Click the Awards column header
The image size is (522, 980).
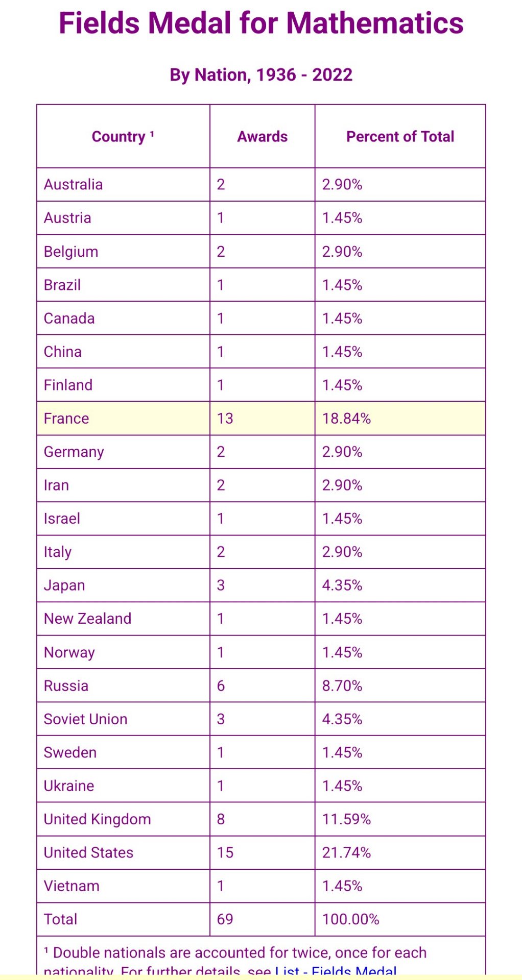click(262, 137)
